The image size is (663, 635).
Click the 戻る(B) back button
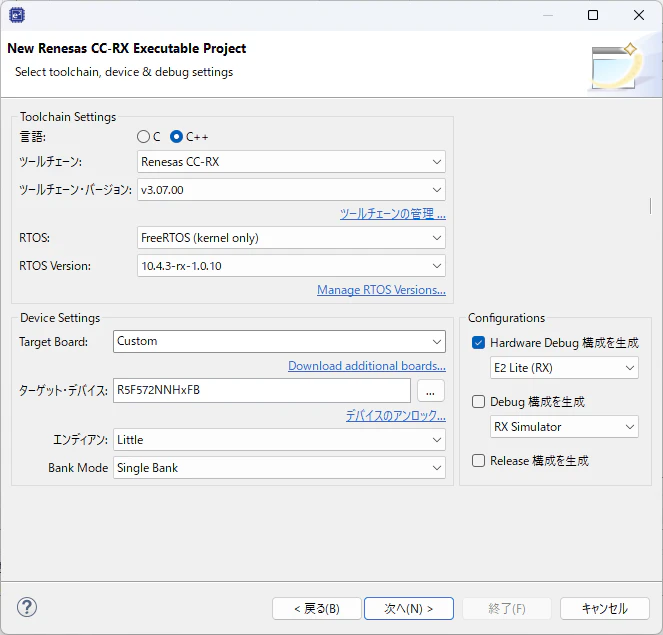[317, 608]
